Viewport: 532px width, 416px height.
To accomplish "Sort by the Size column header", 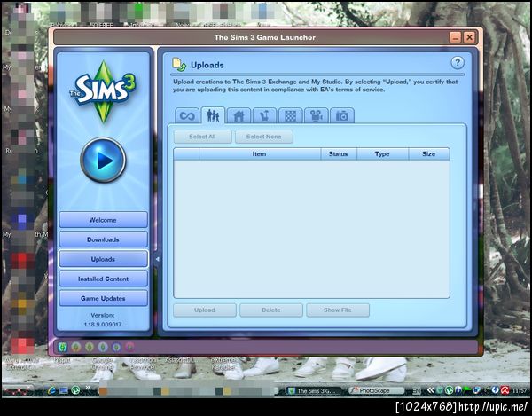I will (429, 154).
